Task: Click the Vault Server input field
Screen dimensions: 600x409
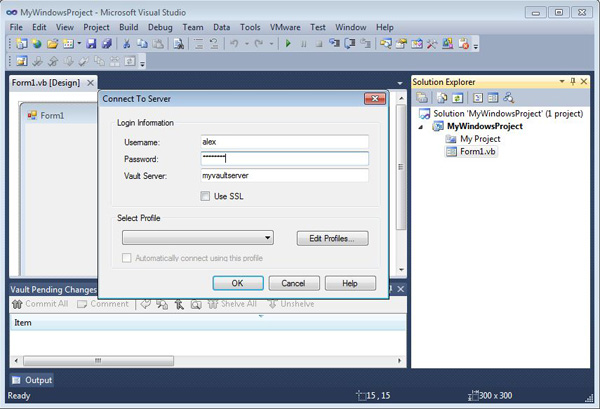Action: click(x=284, y=176)
